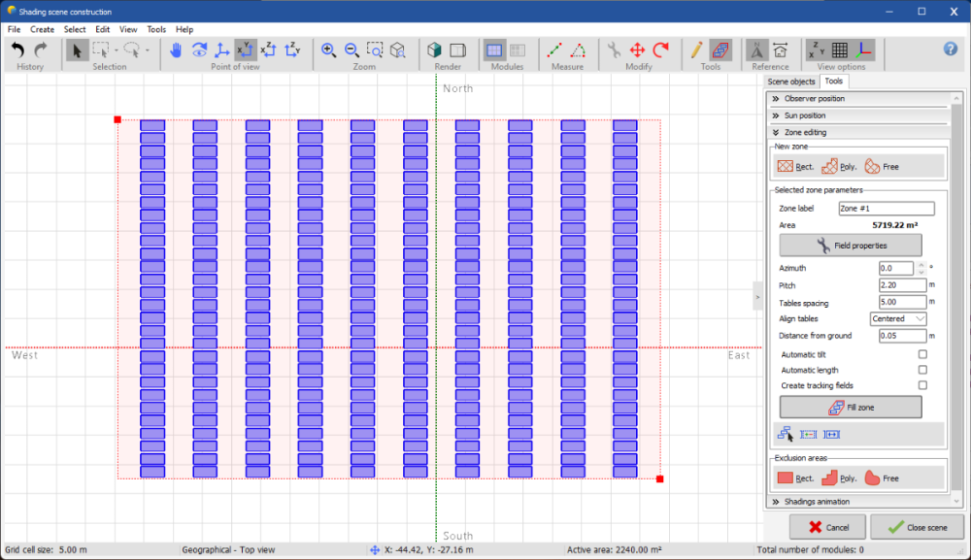Open the blue help question mark icon
The width and height of the screenshot is (971, 560).
951,49
